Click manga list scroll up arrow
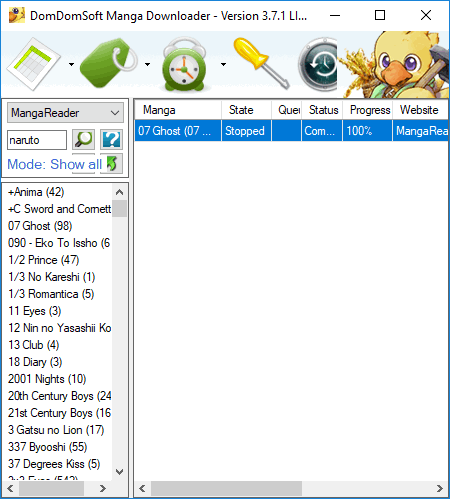This screenshot has width=450, height=499. pyautogui.click(x=119, y=192)
